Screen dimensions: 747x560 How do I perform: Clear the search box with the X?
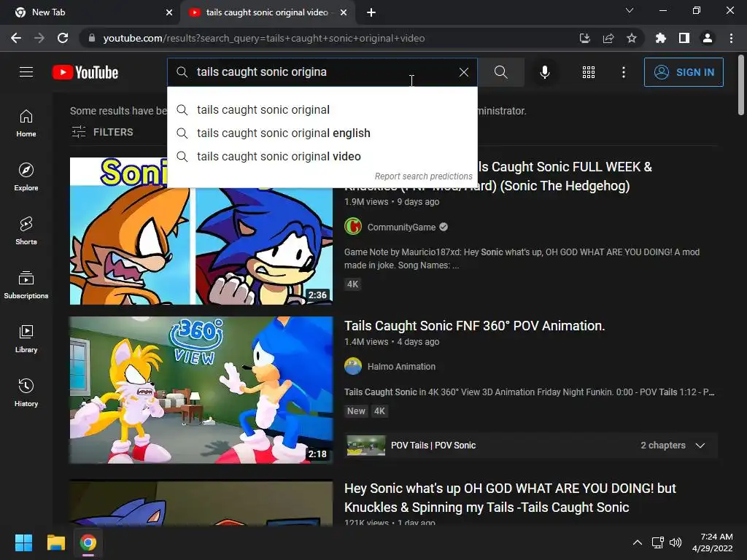tap(463, 72)
